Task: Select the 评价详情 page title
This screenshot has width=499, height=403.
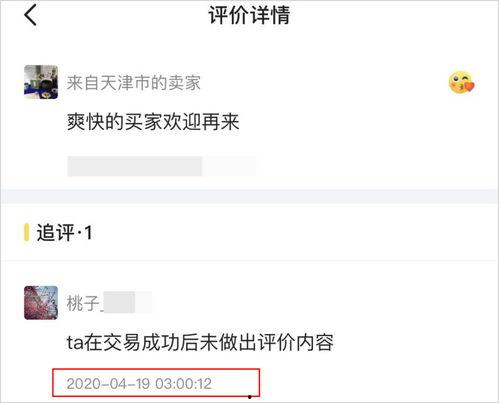Action: coord(249,15)
